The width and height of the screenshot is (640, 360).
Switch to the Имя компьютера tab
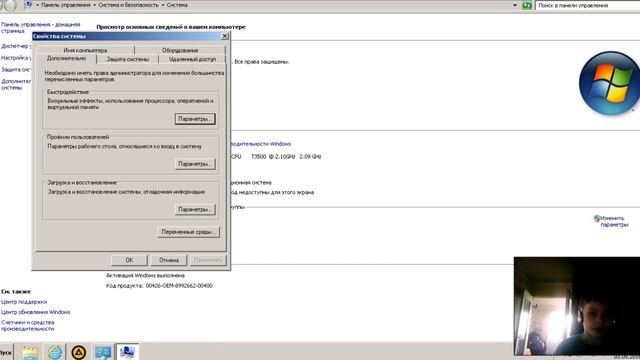point(85,50)
